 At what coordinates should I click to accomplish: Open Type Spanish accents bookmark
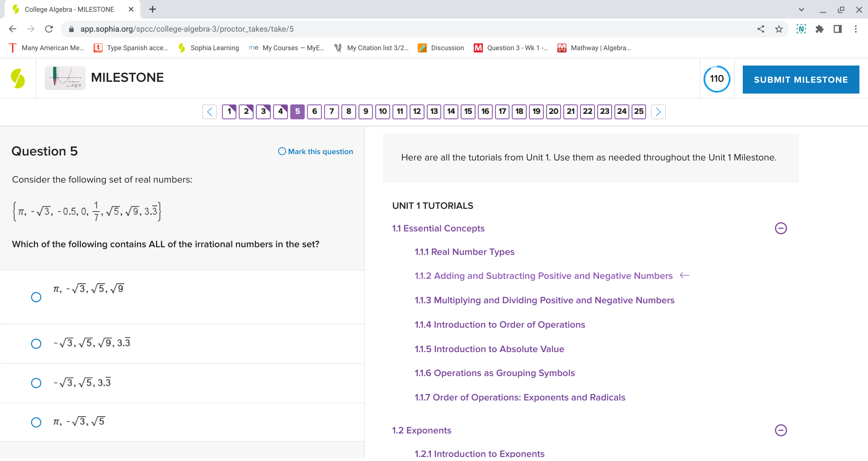point(131,48)
